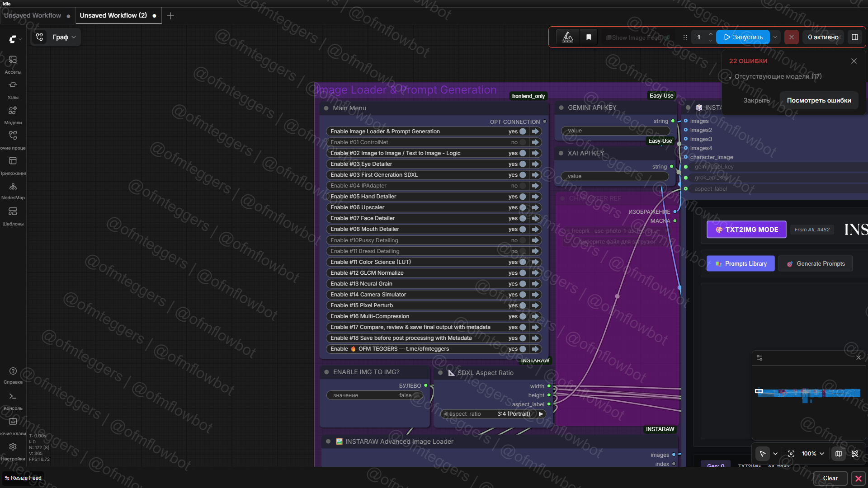The width and height of the screenshot is (868, 488).
Task: Switch to Unsaved Workflow tab
Action: point(33,15)
